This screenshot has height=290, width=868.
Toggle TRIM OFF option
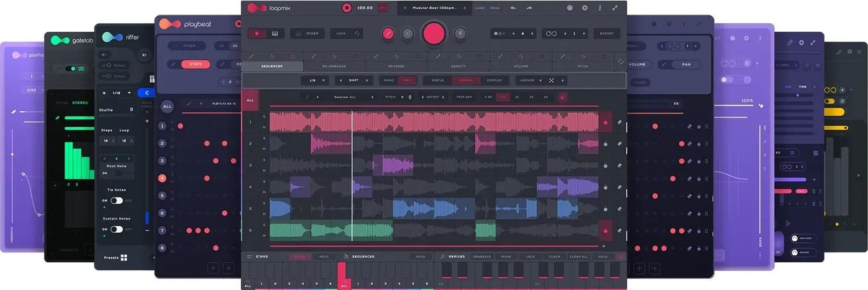coord(464,97)
